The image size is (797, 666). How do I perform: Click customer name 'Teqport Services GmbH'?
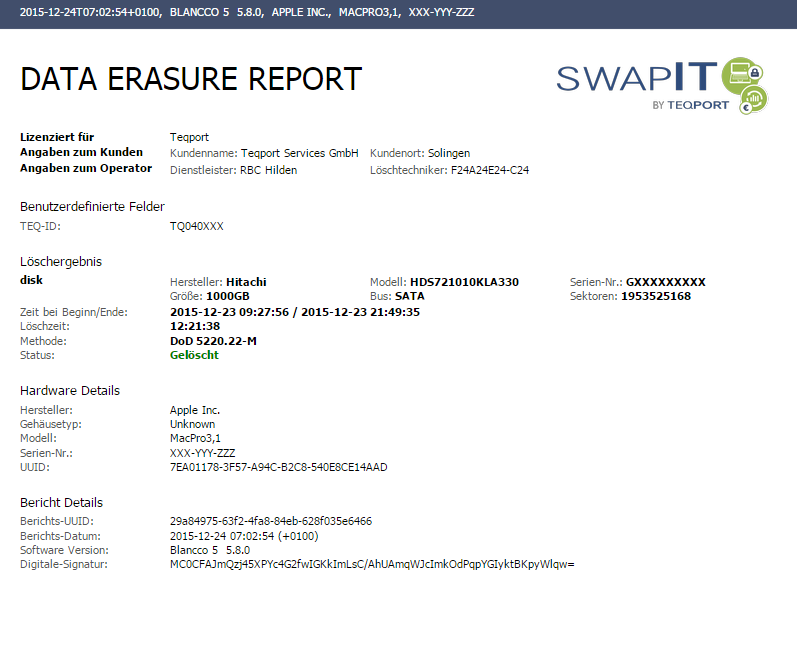pyautogui.click(x=299, y=153)
